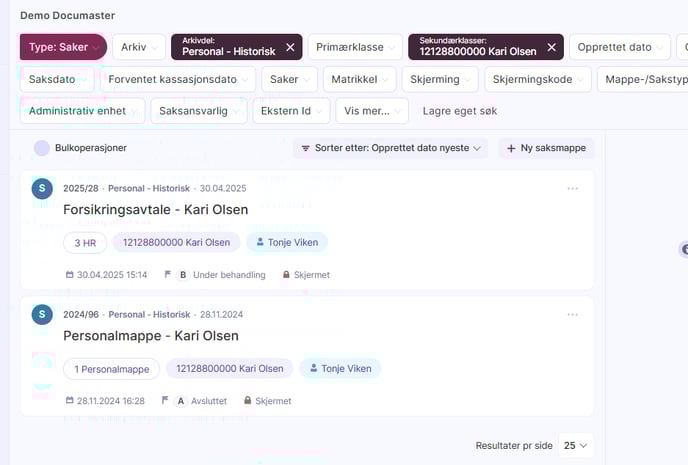Image resolution: width=688 pixels, height=465 pixels.
Task: Click the flag icon next to Avsluttet status
Action: pos(165,400)
